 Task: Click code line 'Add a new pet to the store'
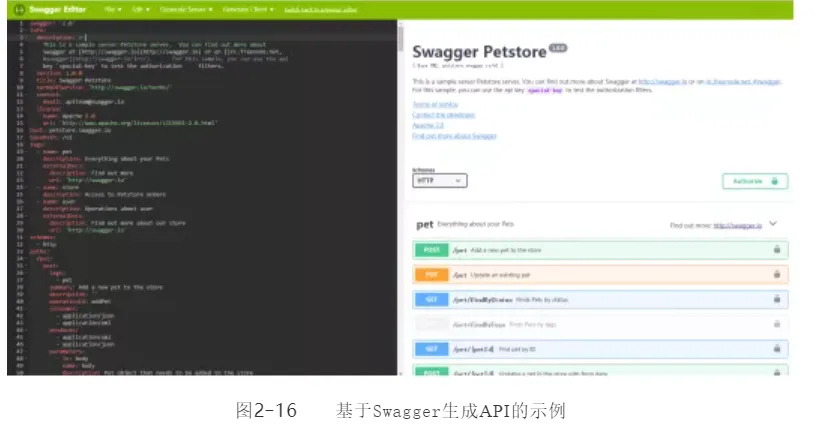click(106, 287)
